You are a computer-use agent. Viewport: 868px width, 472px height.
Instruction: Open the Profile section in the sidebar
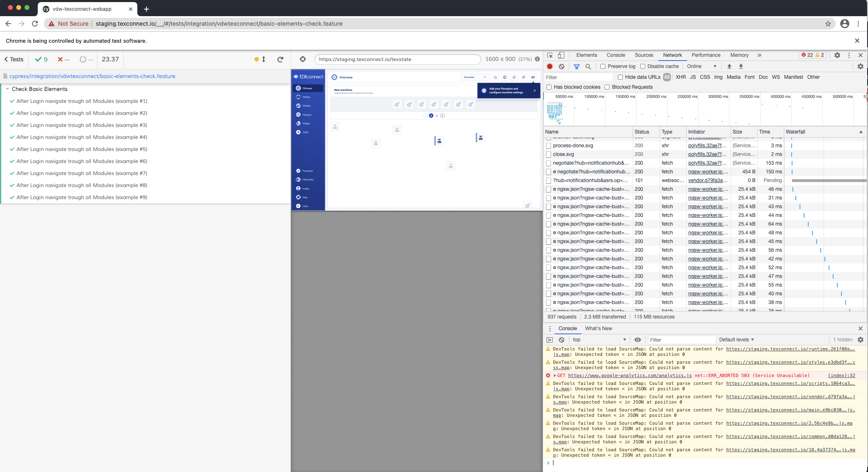305,188
